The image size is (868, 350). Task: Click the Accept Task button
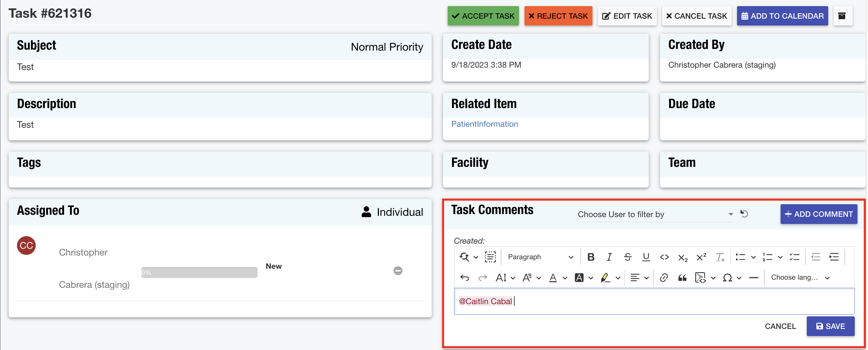[483, 16]
